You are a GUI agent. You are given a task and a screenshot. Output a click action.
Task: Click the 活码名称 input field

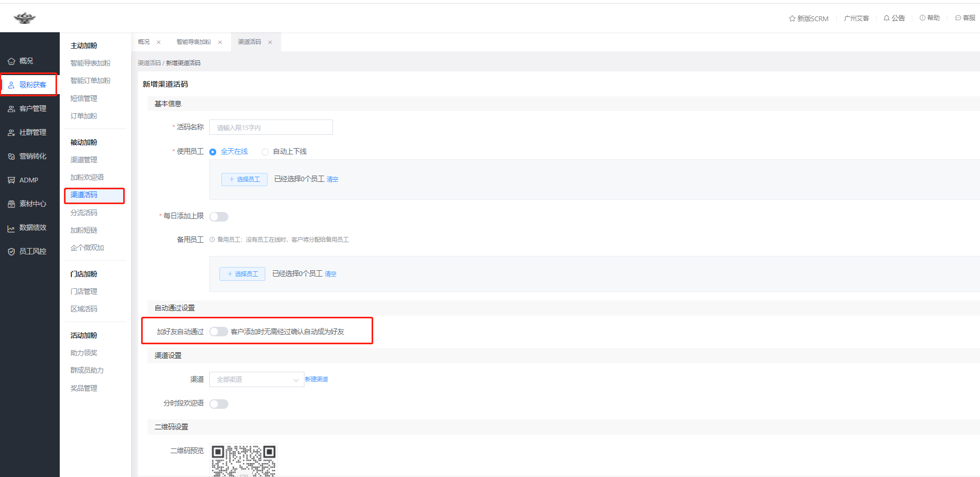click(271, 127)
